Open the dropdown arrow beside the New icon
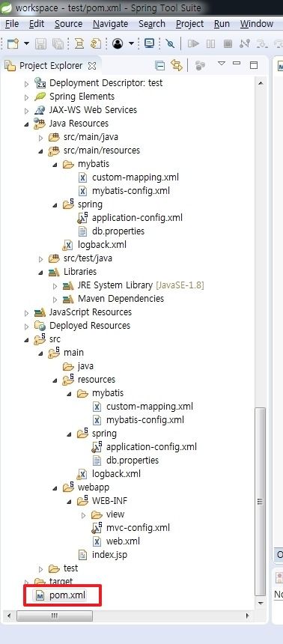This screenshot has height=644, width=283. point(26,44)
